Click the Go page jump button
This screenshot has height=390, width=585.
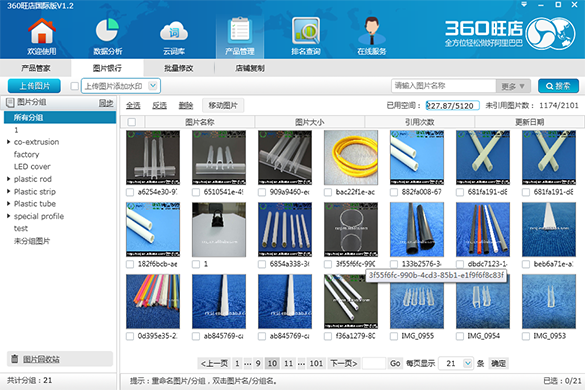click(395, 363)
